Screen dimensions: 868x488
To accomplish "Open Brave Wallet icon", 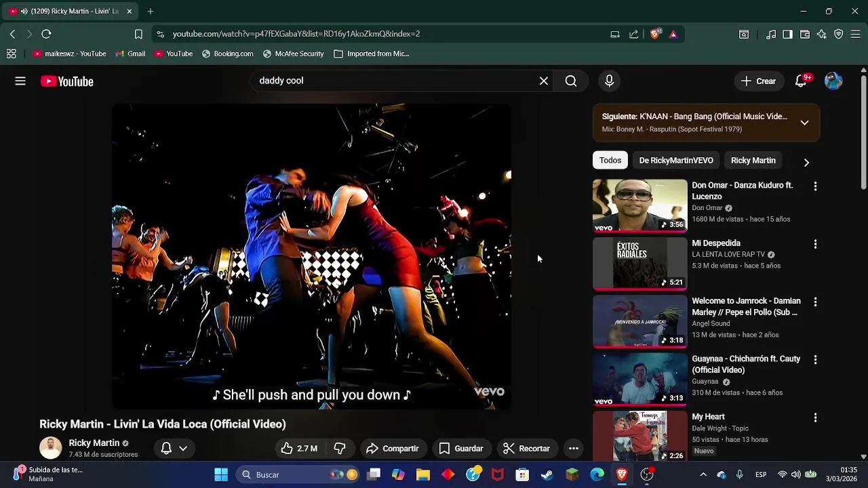I will tap(805, 34).
